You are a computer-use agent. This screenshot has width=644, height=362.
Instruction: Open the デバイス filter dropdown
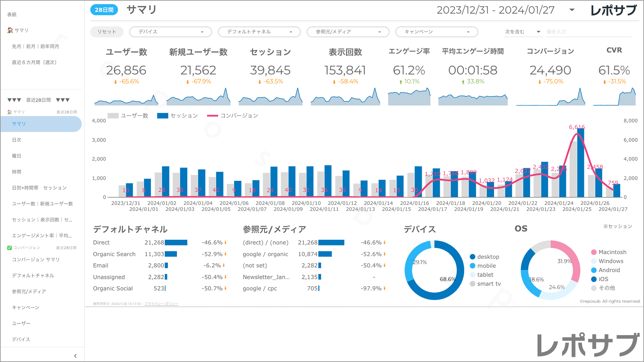pos(170,32)
